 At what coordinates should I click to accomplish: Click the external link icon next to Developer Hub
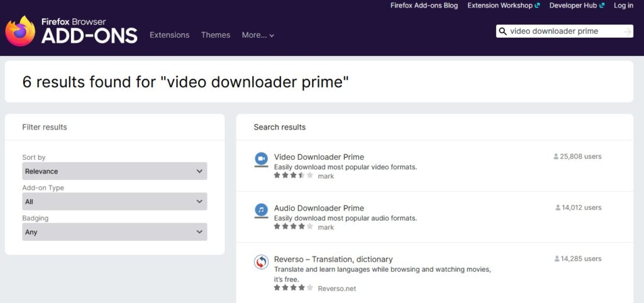tap(602, 6)
